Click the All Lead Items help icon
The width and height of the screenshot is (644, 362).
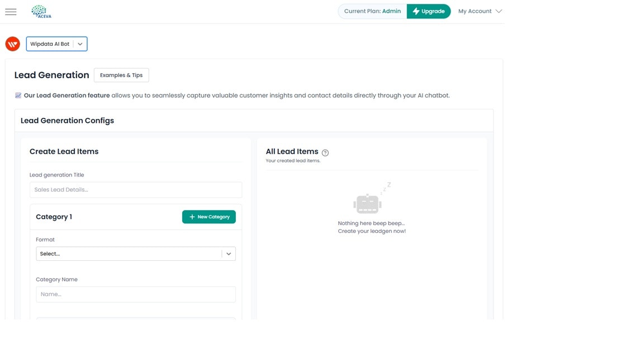(325, 153)
